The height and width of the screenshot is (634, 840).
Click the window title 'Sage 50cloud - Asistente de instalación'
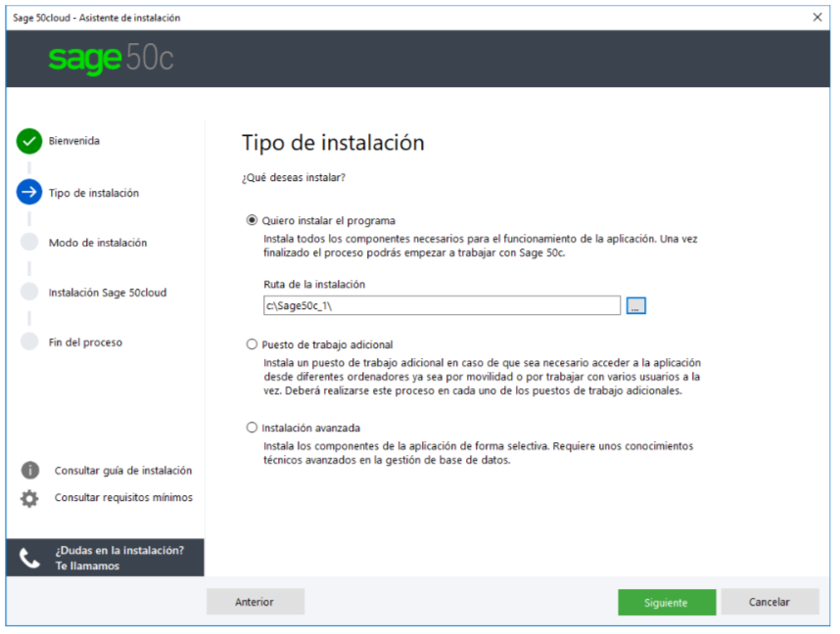[x=96, y=18]
